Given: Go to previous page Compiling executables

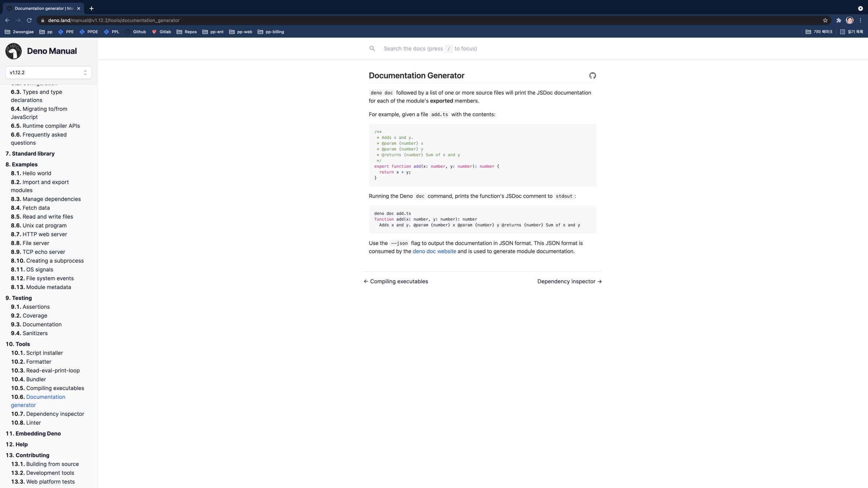Looking at the screenshot, I should click(x=396, y=281).
